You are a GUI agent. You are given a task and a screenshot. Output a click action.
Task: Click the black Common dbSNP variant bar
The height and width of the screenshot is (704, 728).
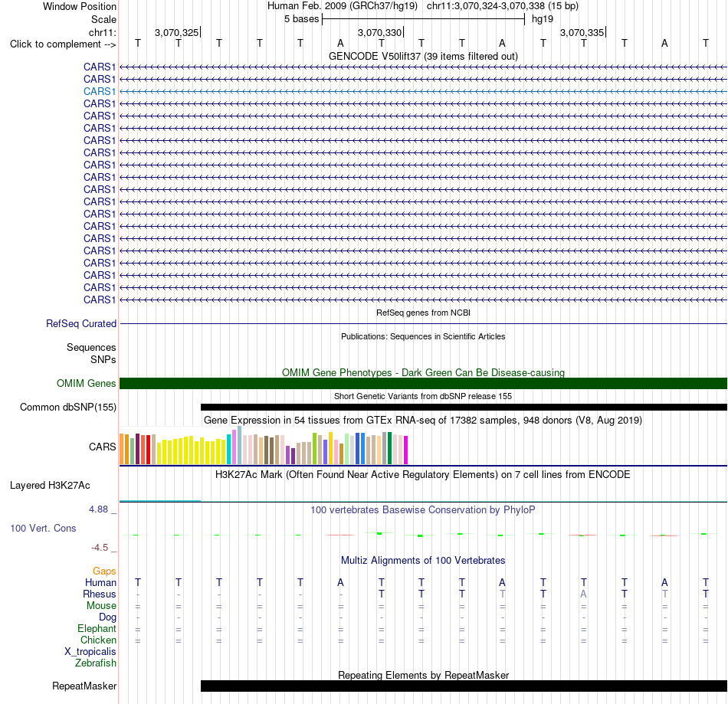pyautogui.click(x=464, y=407)
